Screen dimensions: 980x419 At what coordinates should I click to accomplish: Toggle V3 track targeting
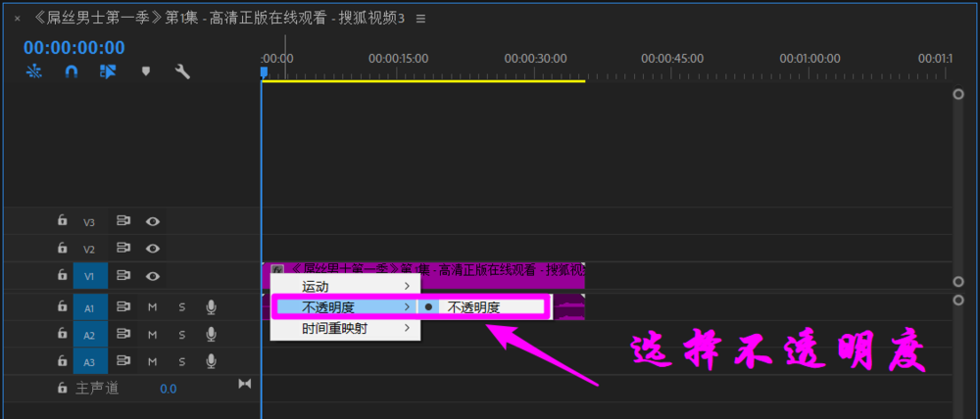coord(89,221)
